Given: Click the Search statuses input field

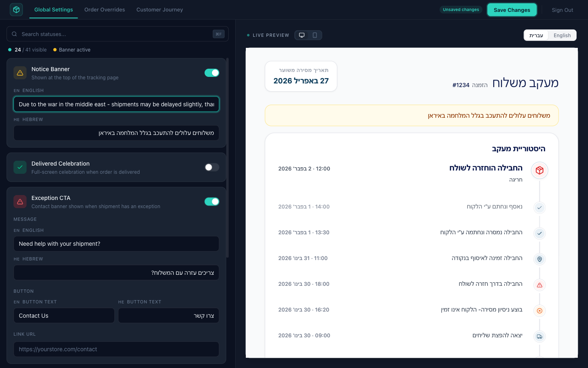Looking at the screenshot, I should point(116,34).
